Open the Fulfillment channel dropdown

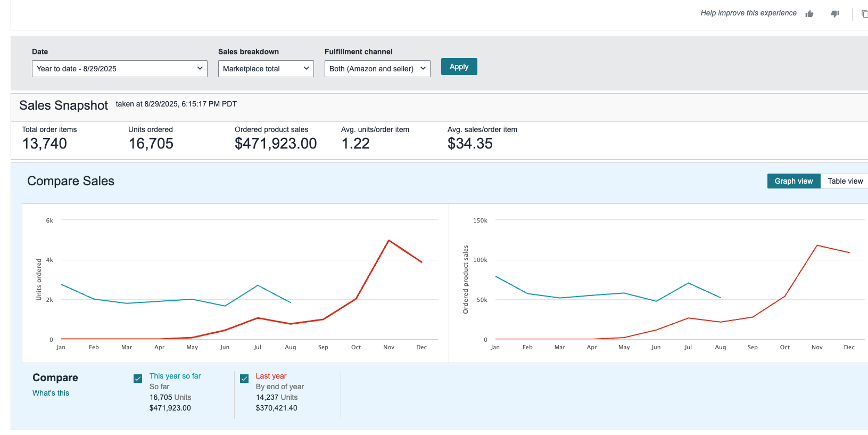pyautogui.click(x=377, y=69)
